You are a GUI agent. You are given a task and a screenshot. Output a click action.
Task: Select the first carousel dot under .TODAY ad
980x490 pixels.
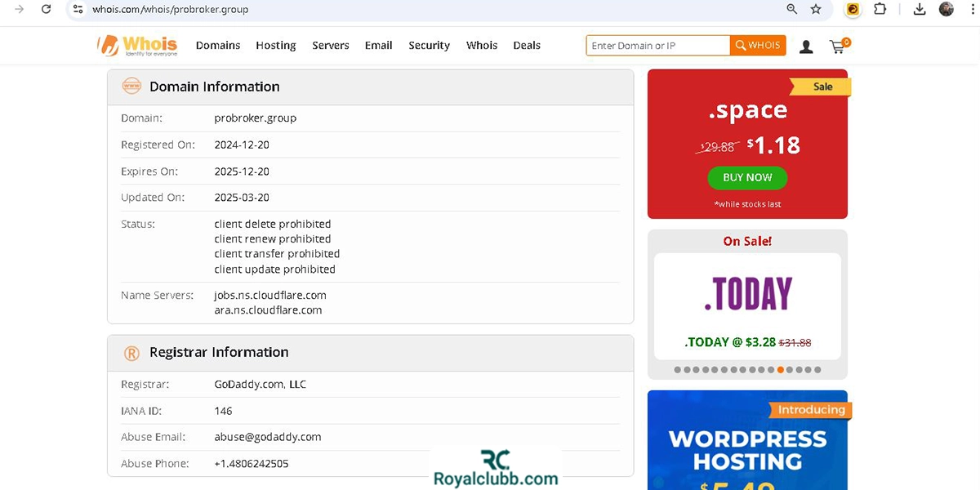678,370
